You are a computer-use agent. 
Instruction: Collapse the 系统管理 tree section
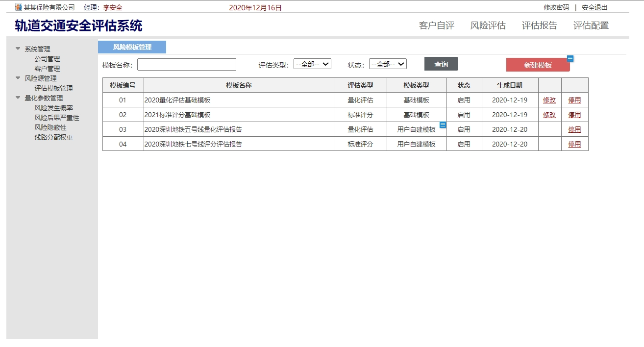pos(18,49)
